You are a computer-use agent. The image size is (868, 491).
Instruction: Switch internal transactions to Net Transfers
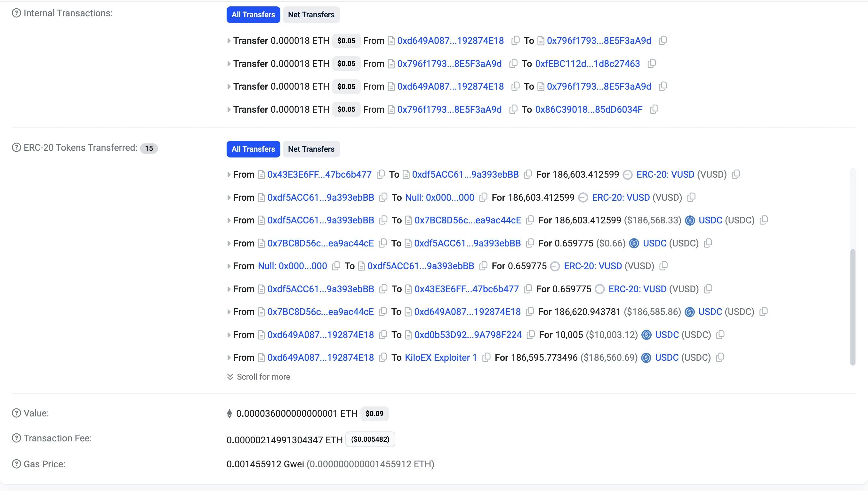pos(311,15)
